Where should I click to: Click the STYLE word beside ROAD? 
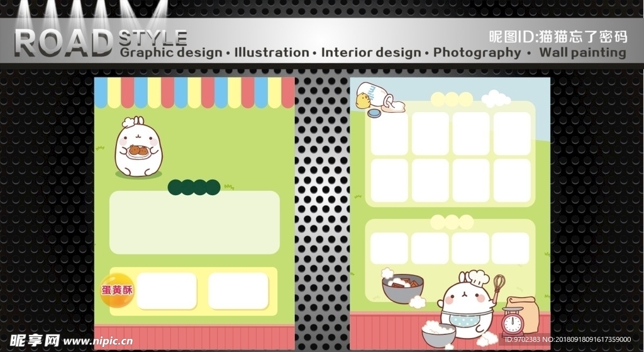point(153,38)
